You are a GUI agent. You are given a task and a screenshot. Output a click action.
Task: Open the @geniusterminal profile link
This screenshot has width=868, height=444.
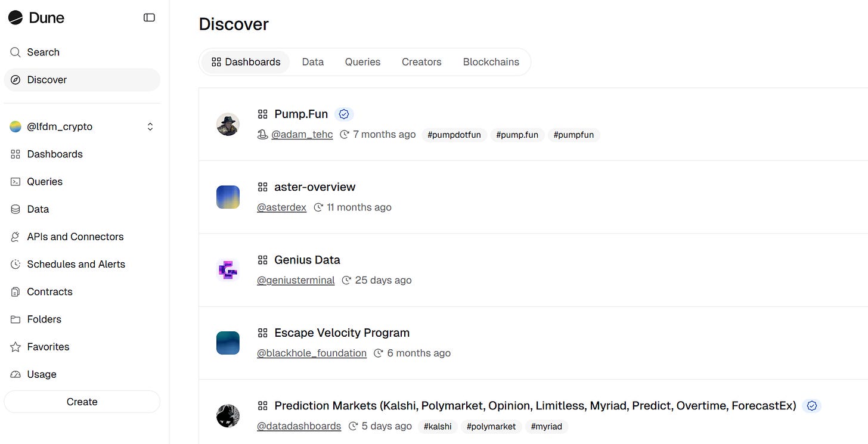pyautogui.click(x=296, y=280)
